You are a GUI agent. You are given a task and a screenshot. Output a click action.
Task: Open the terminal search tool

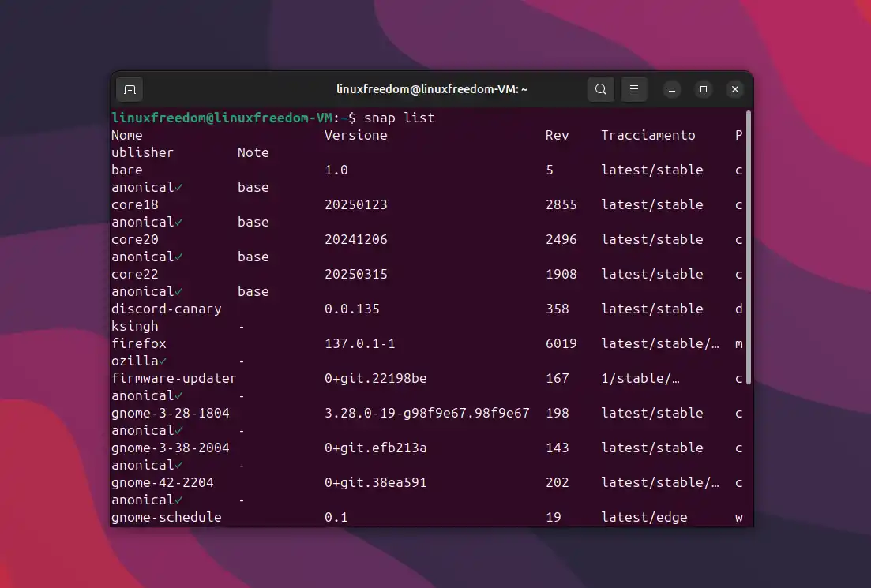tap(600, 89)
